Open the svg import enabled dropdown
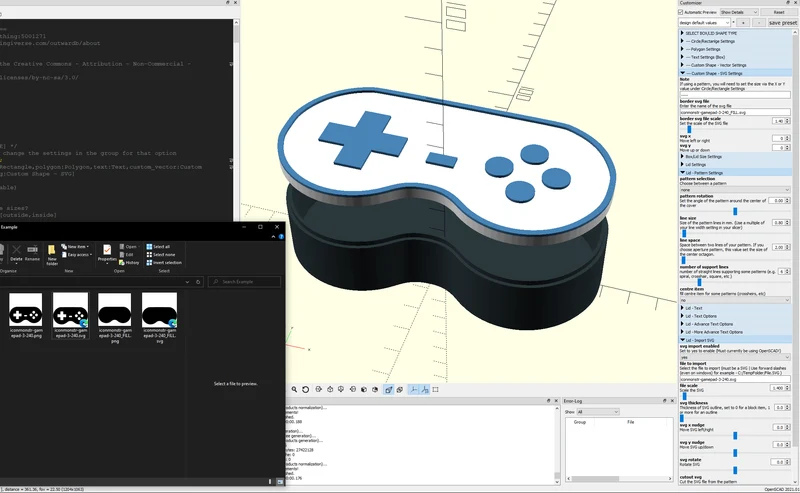Viewport: 800px width, 493px height. tap(735, 357)
